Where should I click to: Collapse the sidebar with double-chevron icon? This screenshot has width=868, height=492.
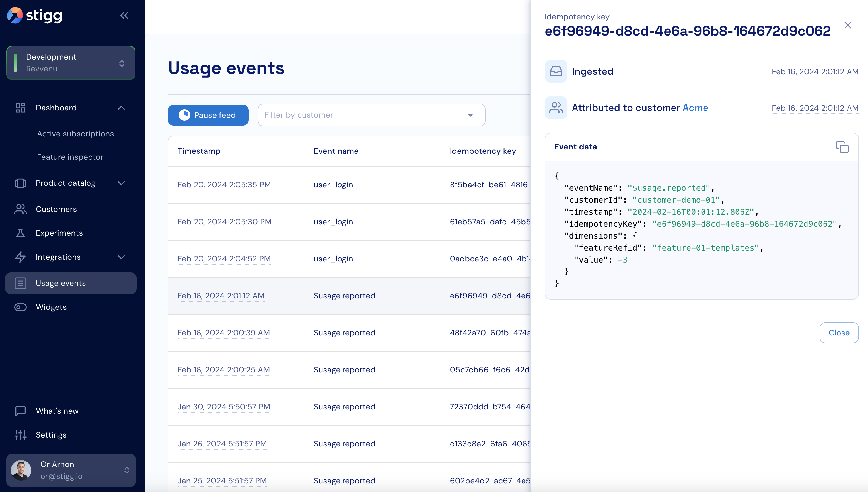tap(124, 15)
